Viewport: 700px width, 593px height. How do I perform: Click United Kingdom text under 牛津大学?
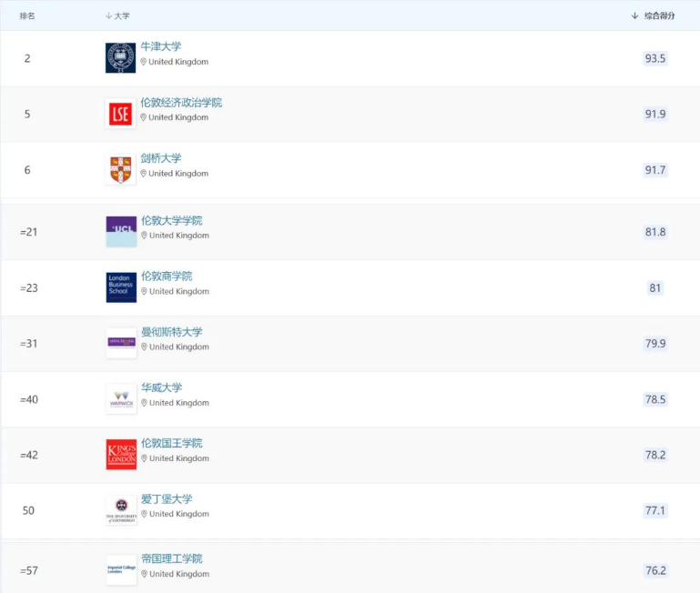tap(178, 62)
